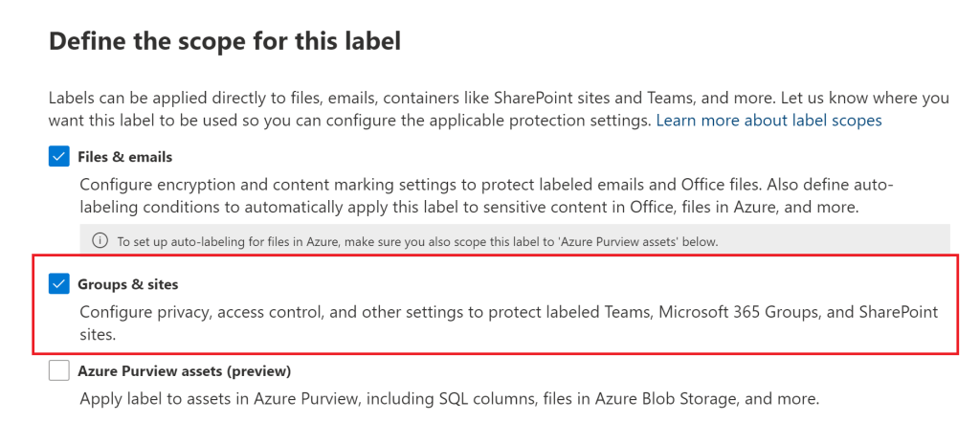This screenshot has width=980, height=445.
Task: Click 'Azure Purview assets (preview)' label text
Action: pos(184,370)
